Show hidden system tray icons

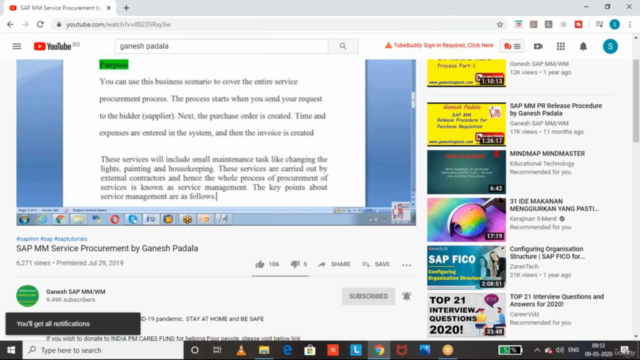pyautogui.click(x=537, y=350)
